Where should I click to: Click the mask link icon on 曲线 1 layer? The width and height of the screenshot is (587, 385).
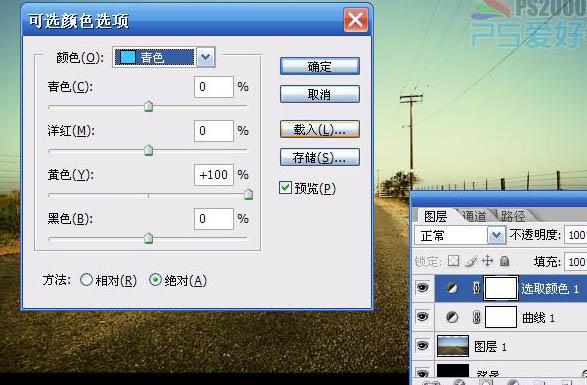pos(476,318)
